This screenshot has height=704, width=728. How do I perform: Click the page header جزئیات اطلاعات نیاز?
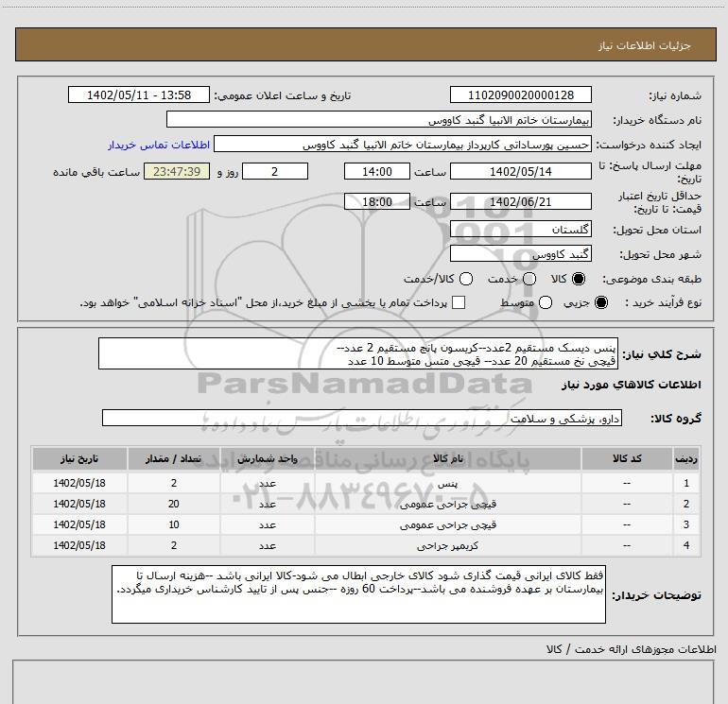644,45
